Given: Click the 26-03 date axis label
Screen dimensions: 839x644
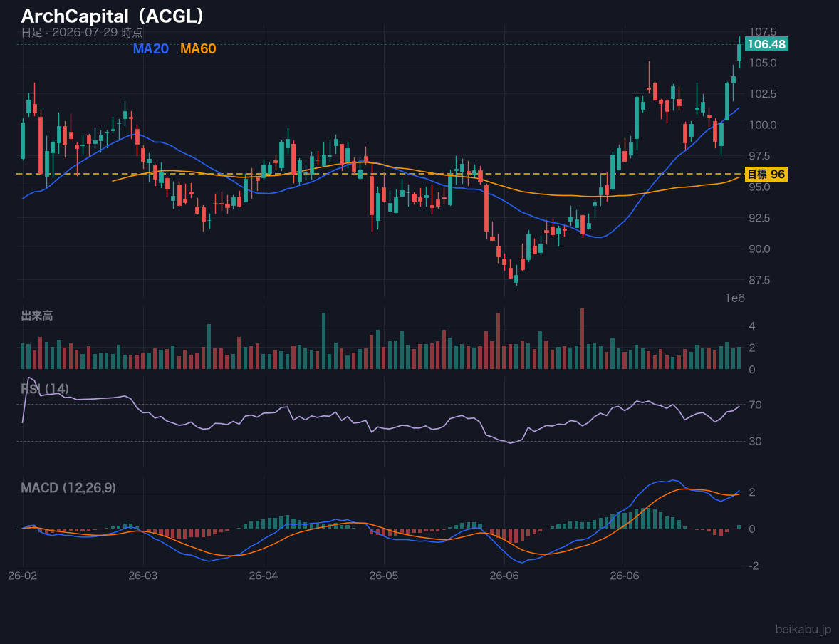Looking at the screenshot, I should pos(143,576).
